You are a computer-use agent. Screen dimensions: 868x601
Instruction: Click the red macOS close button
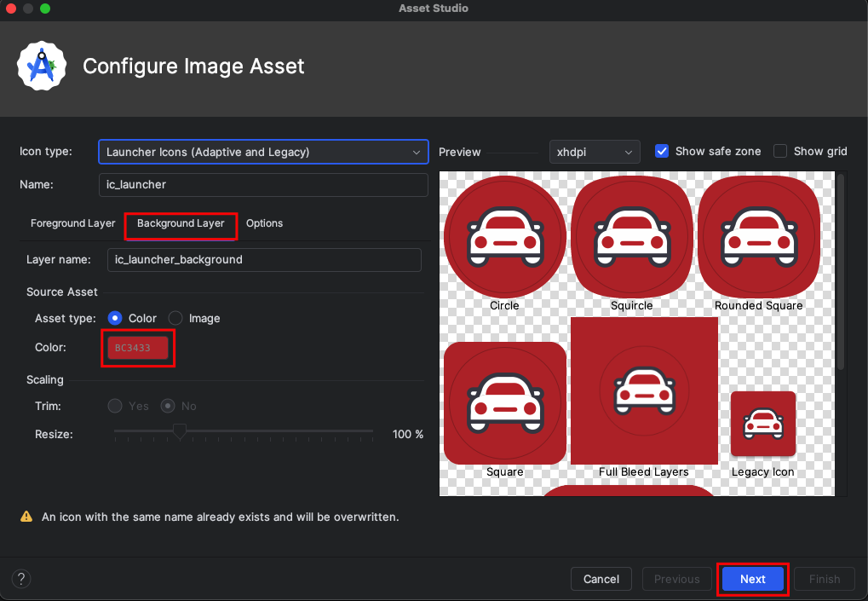[10, 9]
